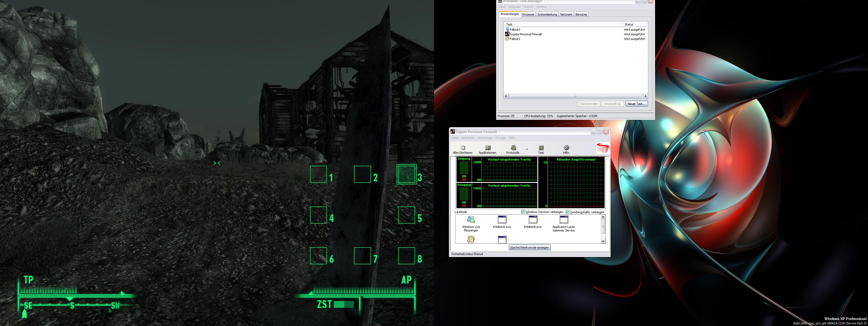This screenshot has width=868, height=326.
Task: Sort by Status column header
Action: [635, 24]
